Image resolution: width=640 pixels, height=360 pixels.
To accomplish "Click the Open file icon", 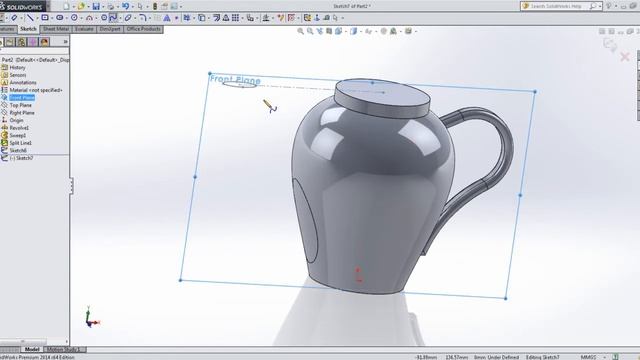I will point(81,6).
